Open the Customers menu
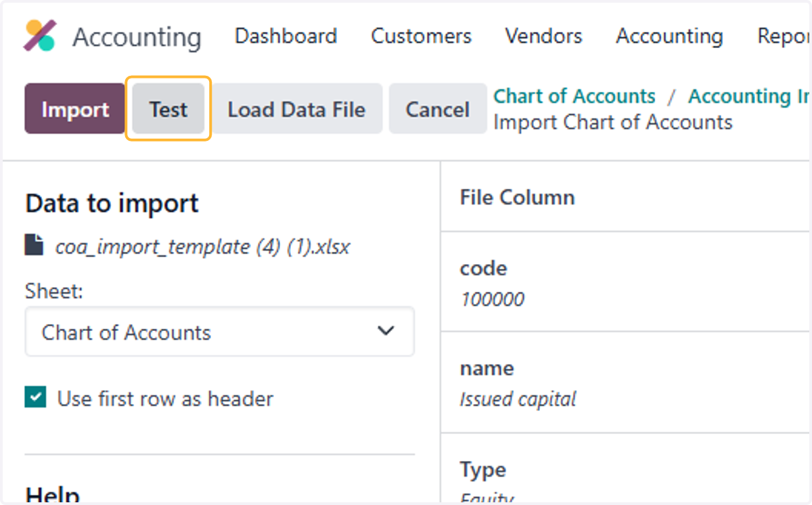This screenshot has width=812, height=505. click(x=421, y=36)
